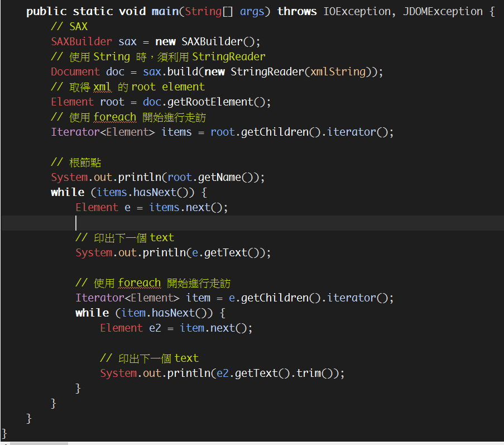
Task: Click the '// 根節點' comment
Action: (x=76, y=162)
